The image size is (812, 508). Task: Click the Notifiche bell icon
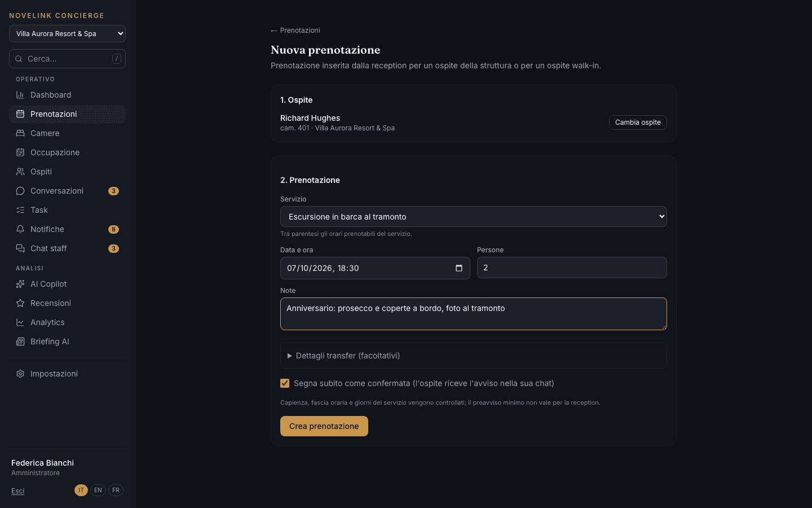coord(20,229)
